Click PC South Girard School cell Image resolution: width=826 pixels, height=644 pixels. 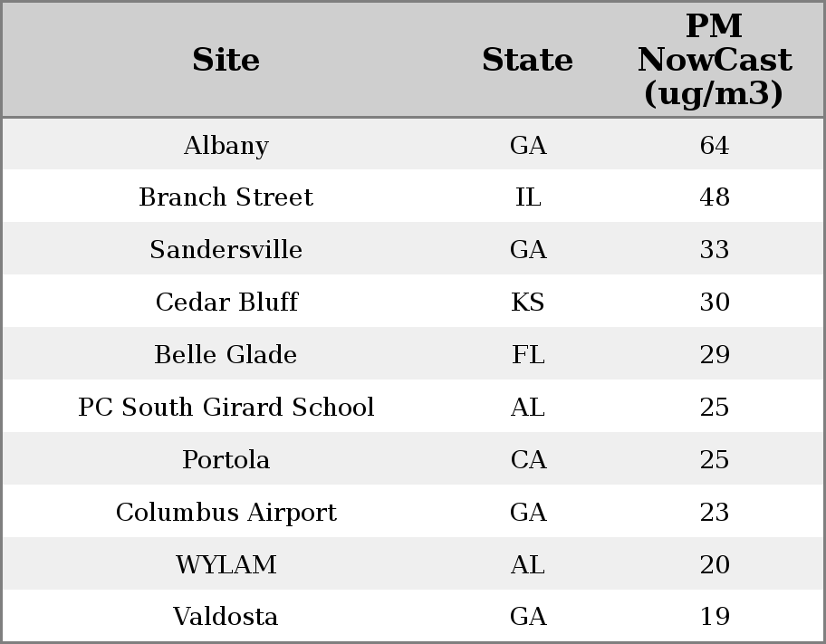click(x=226, y=408)
